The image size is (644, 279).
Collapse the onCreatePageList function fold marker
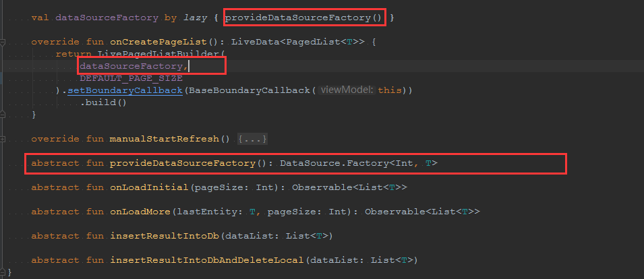click(3, 42)
